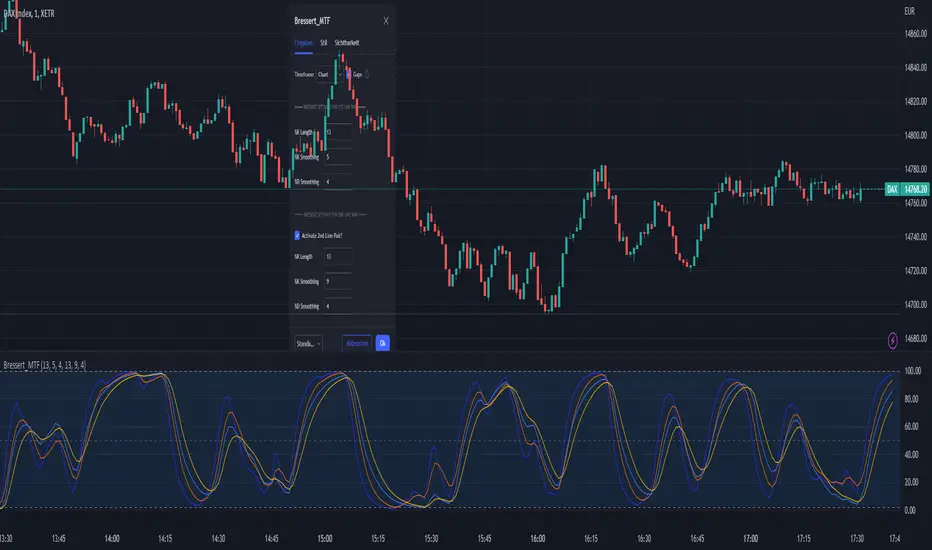This screenshot has height=550, width=932.
Task: Click the purple lightning flash icon
Action: point(892,340)
